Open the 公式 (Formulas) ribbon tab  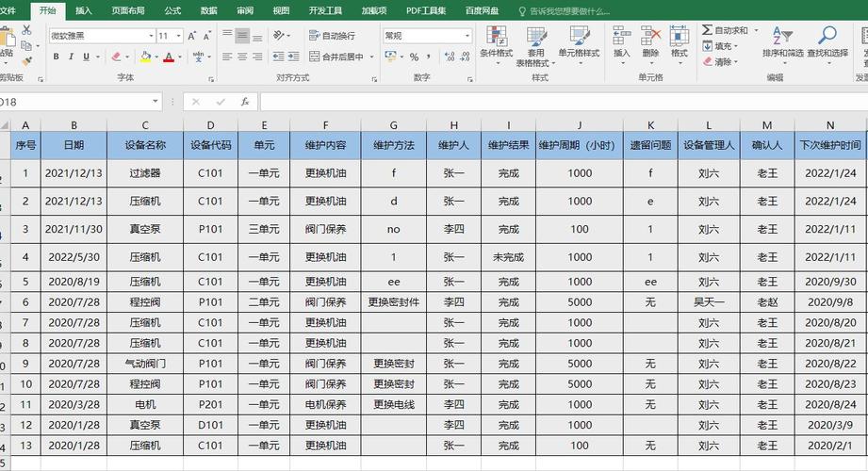pyautogui.click(x=172, y=10)
